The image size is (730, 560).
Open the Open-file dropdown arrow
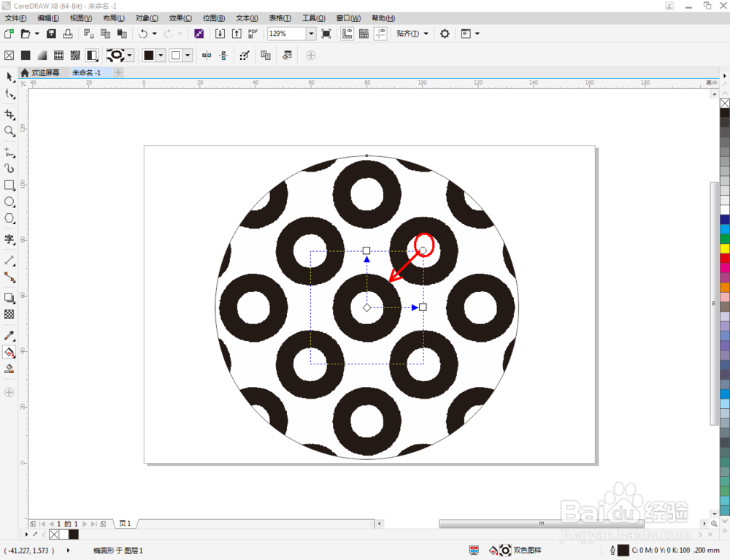(36, 34)
